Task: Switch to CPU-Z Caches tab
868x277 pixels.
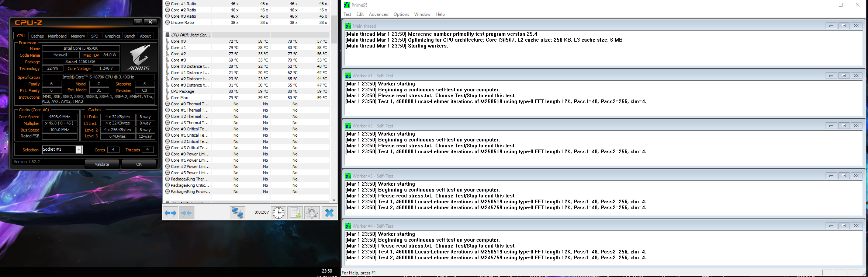Action: (x=37, y=36)
